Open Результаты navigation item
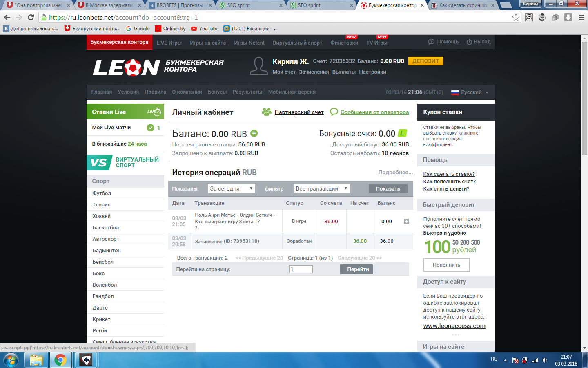Image resolution: width=588 pixels, height=368 pixels. (247, 92)
